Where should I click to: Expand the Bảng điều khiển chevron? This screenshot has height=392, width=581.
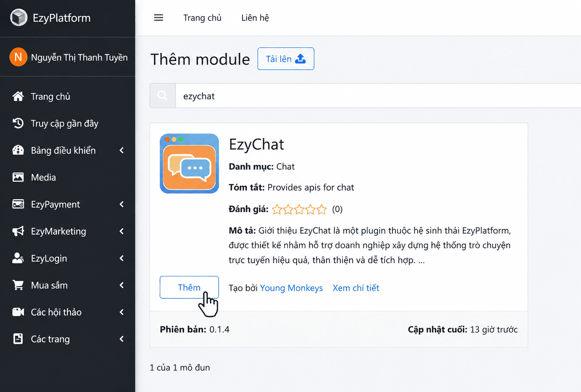(x=122, y=150)
